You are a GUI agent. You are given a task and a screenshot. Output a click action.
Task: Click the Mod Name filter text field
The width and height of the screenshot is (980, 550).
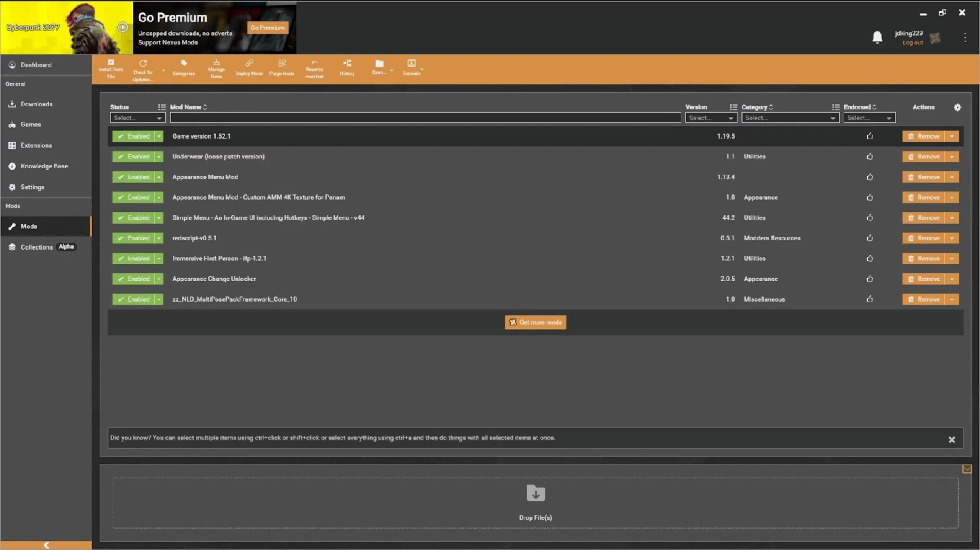pyautogui.click(x=425, y=118)
